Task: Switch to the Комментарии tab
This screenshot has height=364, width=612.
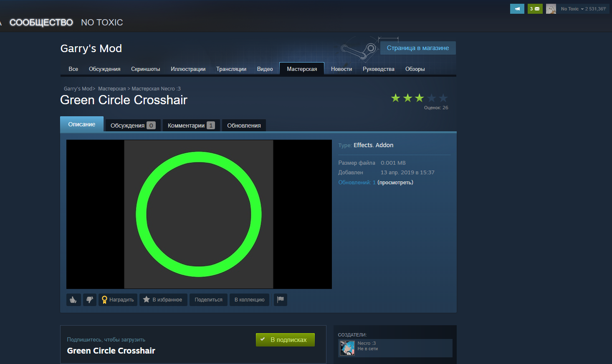Action: coord(191,126)
